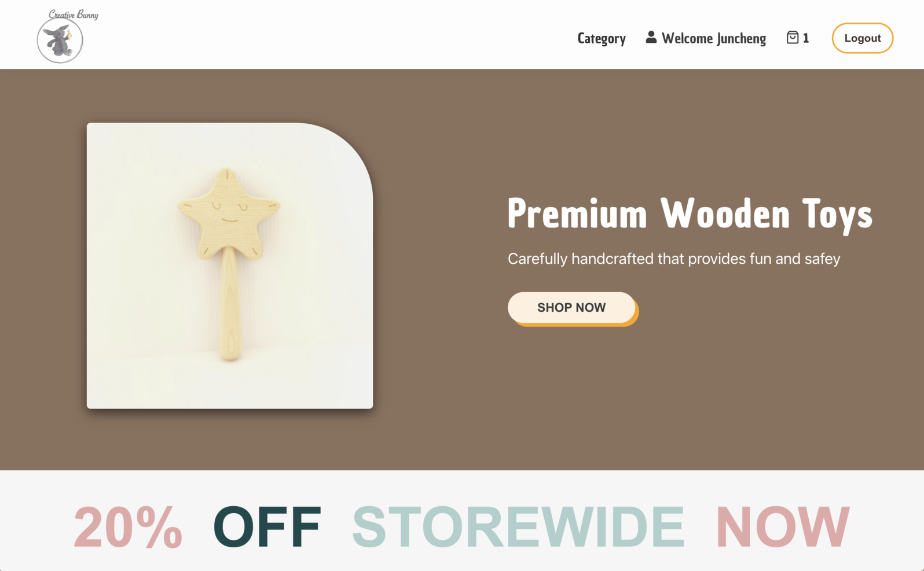
Task: Click the bunny logo in the circle
Action: tap(60, 40)
